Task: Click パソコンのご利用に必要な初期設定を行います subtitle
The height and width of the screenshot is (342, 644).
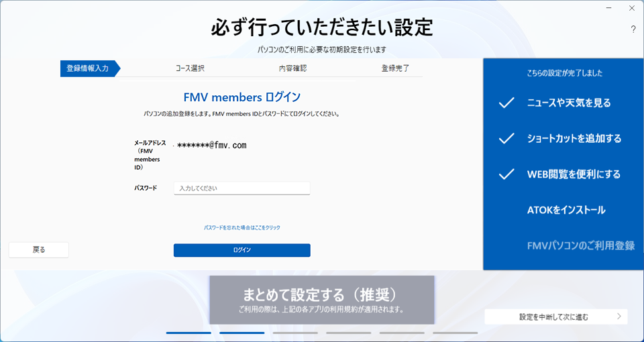Action: tap(321, 50)
